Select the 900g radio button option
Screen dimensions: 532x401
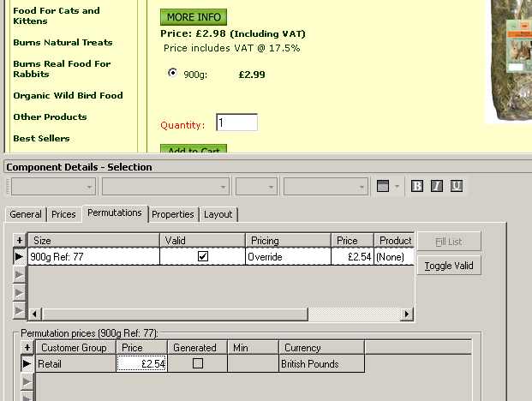[173, 74]
